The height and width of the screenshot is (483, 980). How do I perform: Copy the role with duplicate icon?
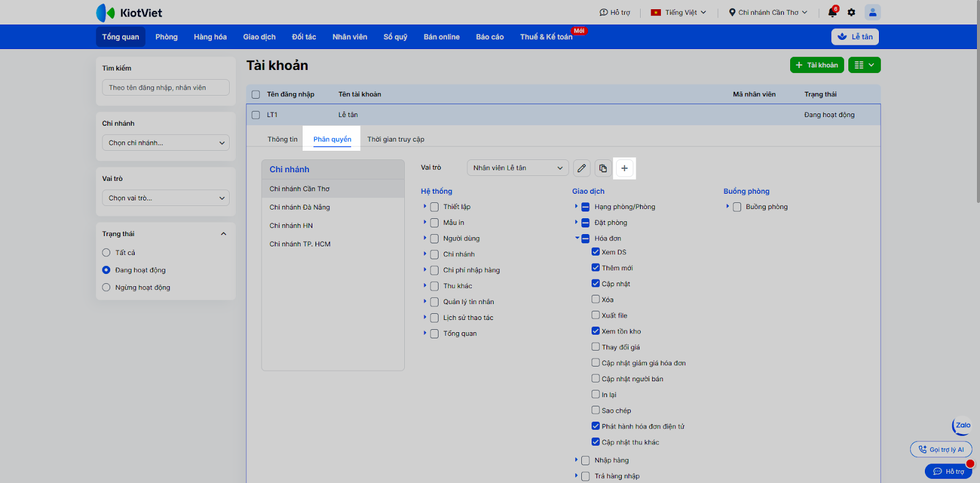603,168
